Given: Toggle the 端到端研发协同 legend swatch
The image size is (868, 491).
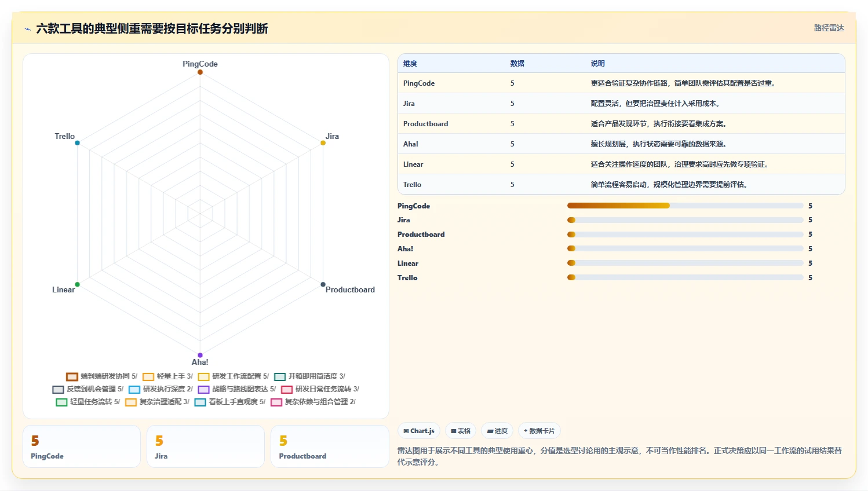Looking at the screenshot, I should pyautogui.click(x=72, y=376).
